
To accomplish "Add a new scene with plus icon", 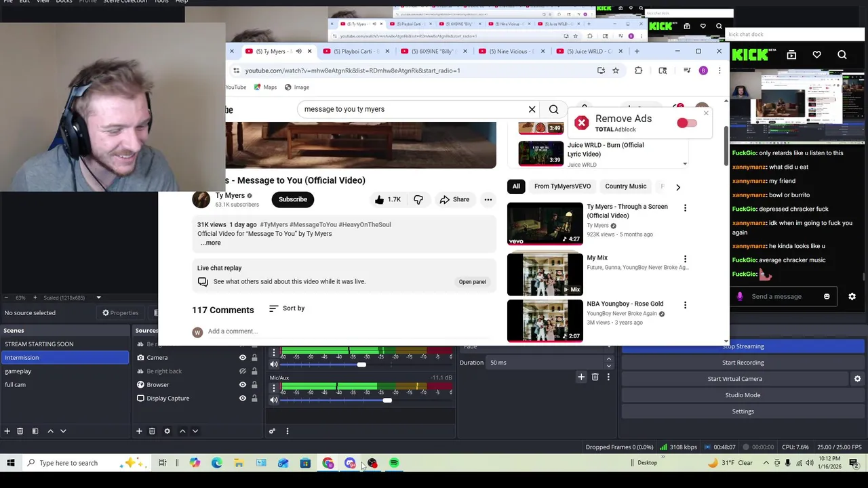I will click(7, 431).
